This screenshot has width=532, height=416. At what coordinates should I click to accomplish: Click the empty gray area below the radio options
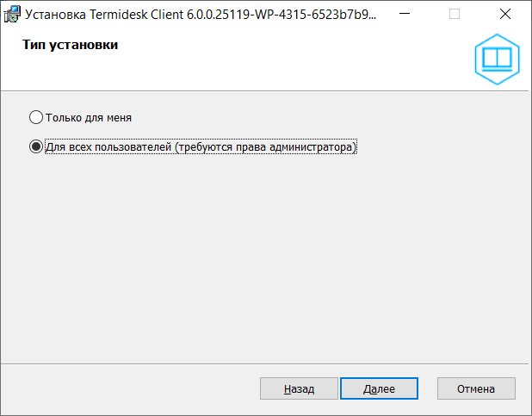click(258, 258)
